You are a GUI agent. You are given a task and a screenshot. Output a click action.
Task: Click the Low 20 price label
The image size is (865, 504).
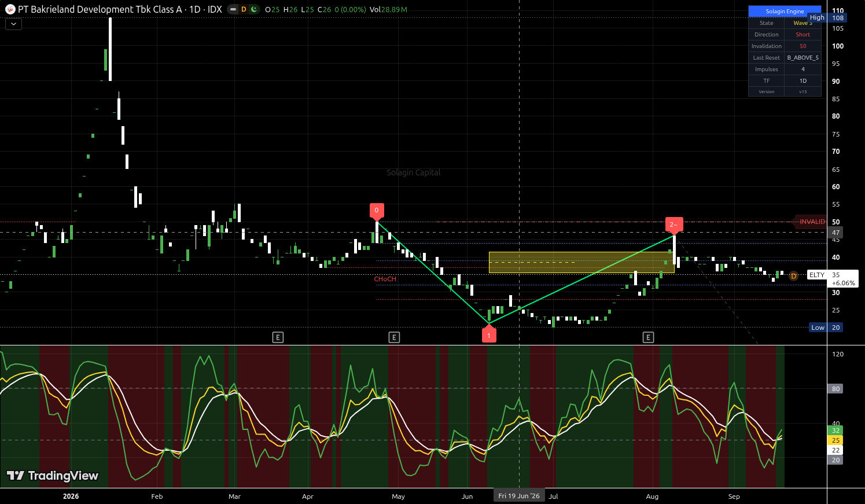pos(826,328)
